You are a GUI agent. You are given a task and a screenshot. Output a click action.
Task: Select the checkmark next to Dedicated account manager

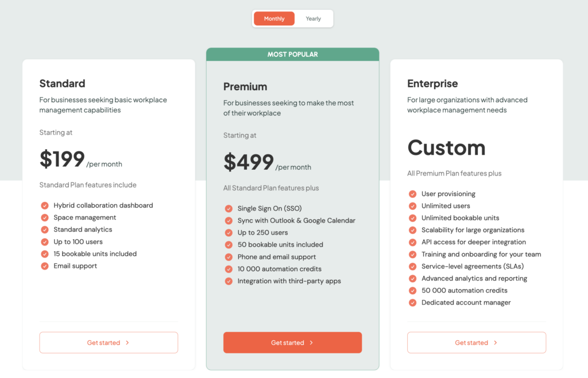pyautogui.click(x=412, y=302)
